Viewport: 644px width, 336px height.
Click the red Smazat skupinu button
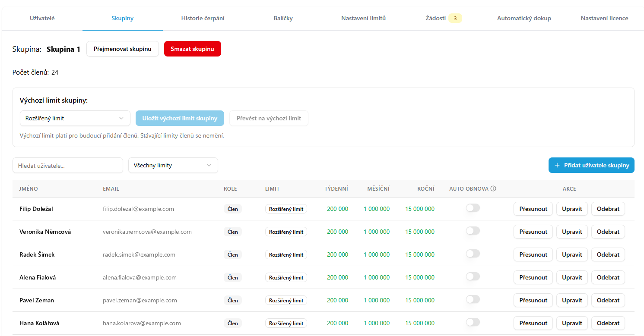[193, 49]
